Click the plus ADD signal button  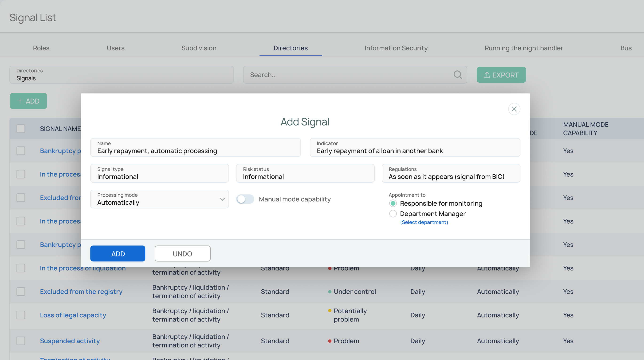click(28, 101)
